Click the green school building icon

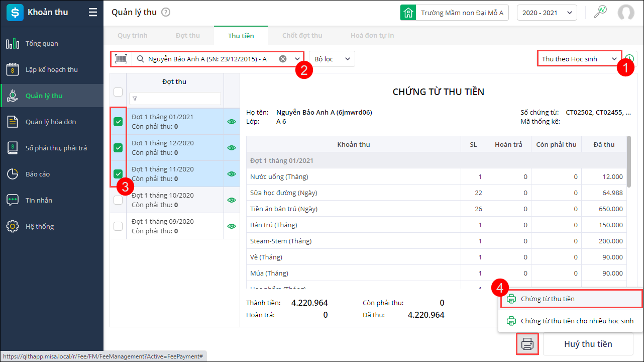[x=408, y=13]
